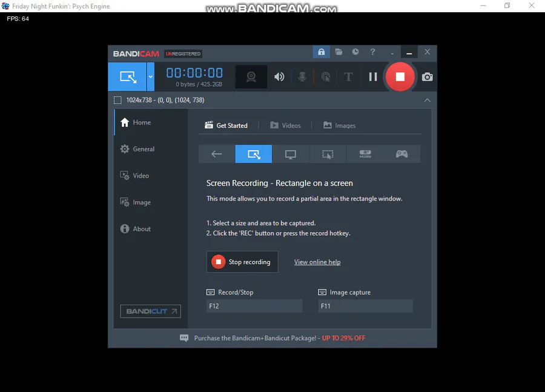
Task: Click the back arrow in the mode row
Action: tap(217, 154)
